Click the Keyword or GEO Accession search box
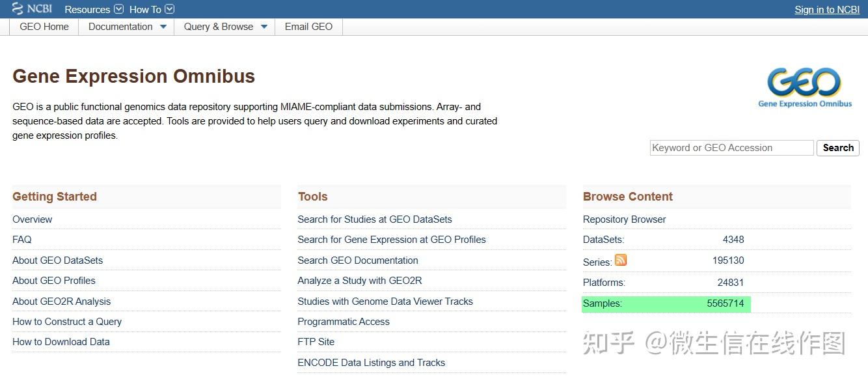This screenshot has height=379, width=868. 731,148
